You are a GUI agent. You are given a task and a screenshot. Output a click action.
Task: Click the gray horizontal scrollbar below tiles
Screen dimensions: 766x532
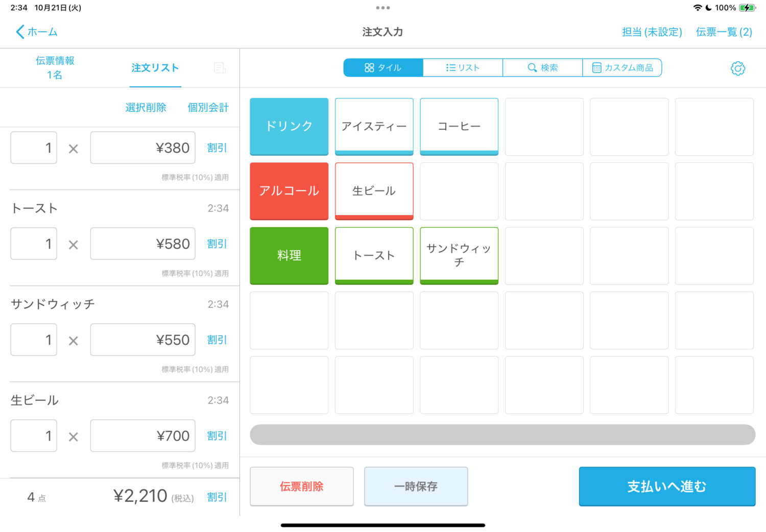(x=502, y=435)
